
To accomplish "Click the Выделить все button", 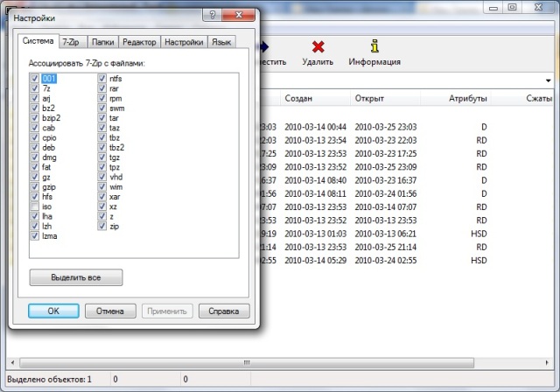I will [x=76, y=277].
